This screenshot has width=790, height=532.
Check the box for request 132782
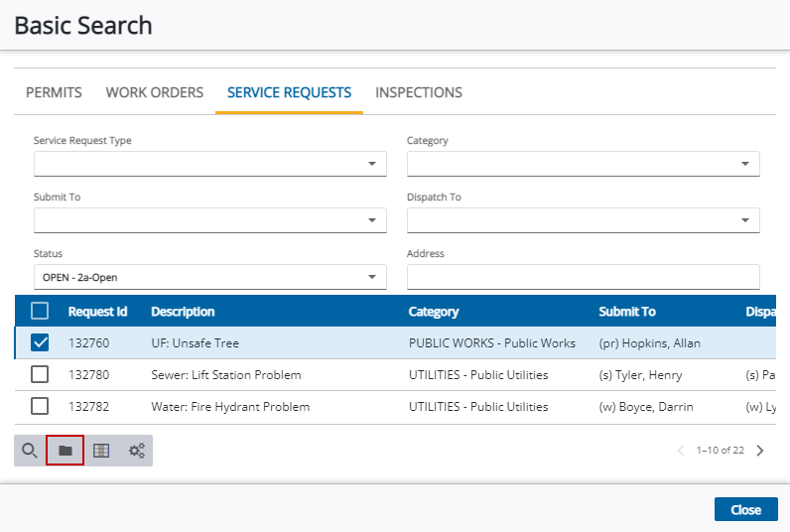[40, 406]
